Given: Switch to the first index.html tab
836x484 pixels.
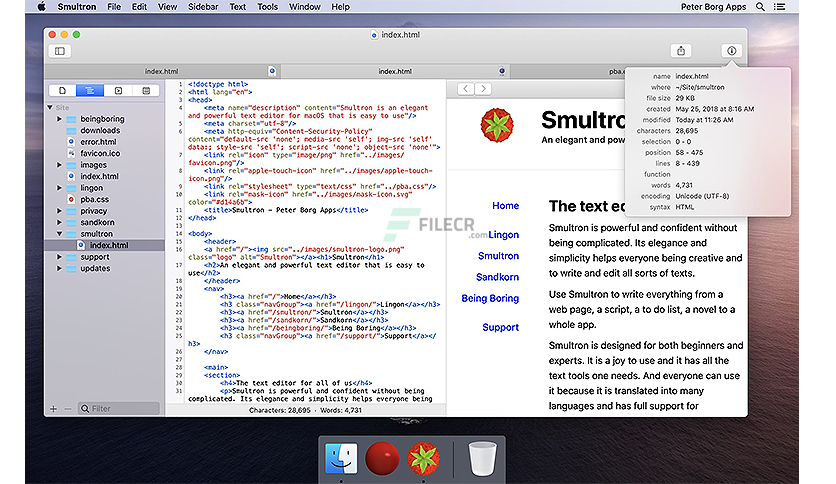Looking at the screenshot, I should click(162, 71).
